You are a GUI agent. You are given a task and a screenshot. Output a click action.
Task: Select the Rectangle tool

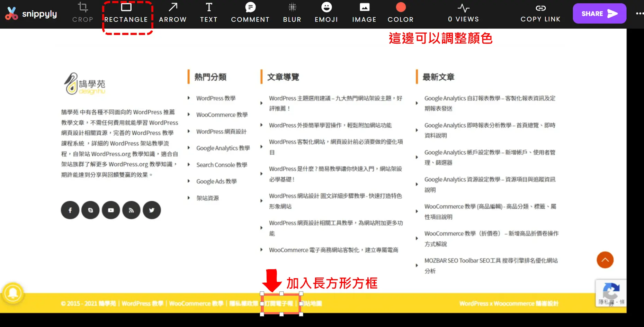click(126, 13)
